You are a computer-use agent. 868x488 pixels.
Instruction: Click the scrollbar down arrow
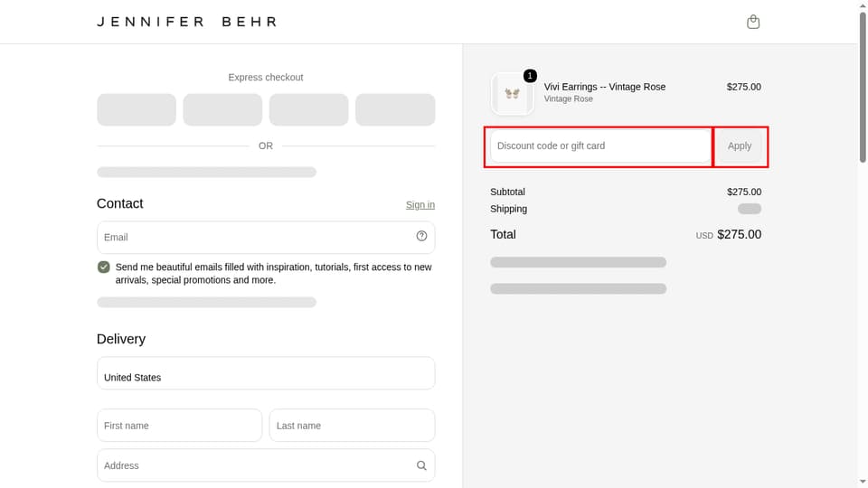pyautogui.click(x=863, y=483)
